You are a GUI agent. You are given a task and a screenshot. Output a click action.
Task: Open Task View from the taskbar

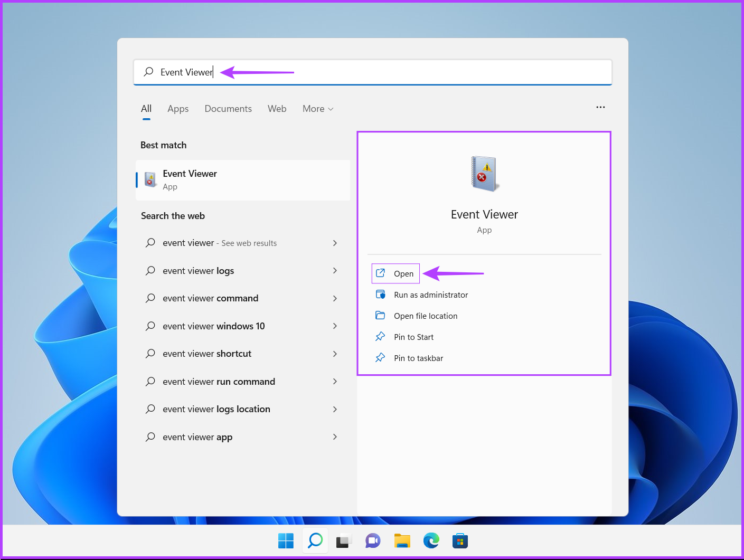coord(344,540)
